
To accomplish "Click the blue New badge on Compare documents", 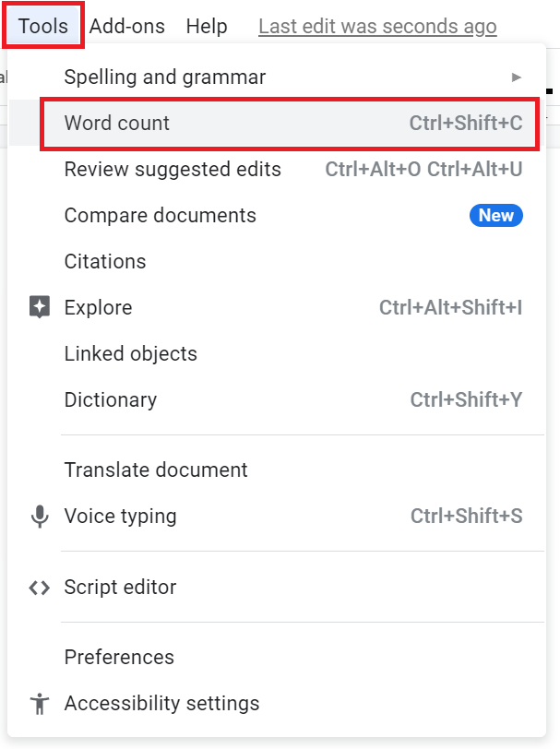I will tap(496, 215).
